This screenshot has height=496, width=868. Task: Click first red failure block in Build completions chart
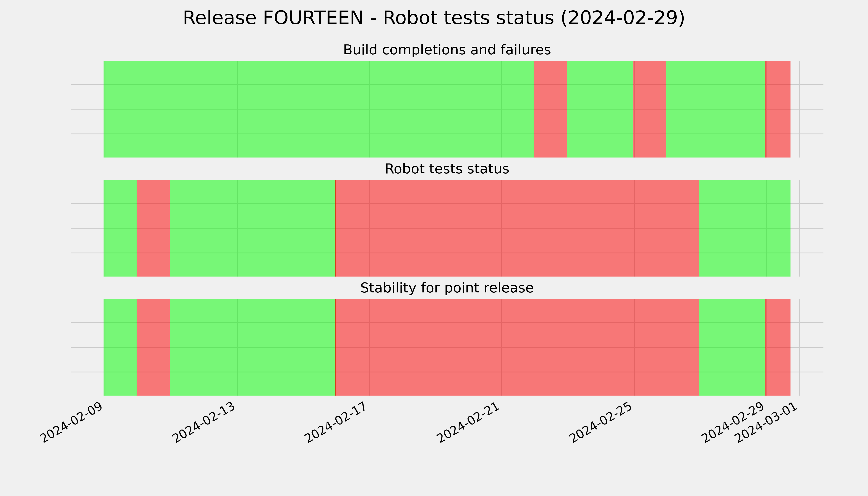click(x=550, y=109)
